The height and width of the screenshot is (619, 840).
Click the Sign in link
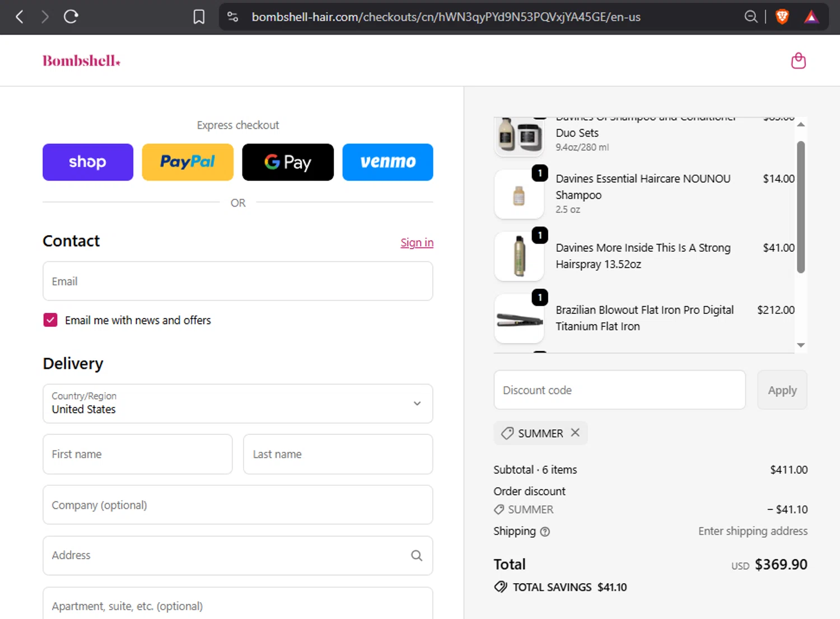(417, 242)
